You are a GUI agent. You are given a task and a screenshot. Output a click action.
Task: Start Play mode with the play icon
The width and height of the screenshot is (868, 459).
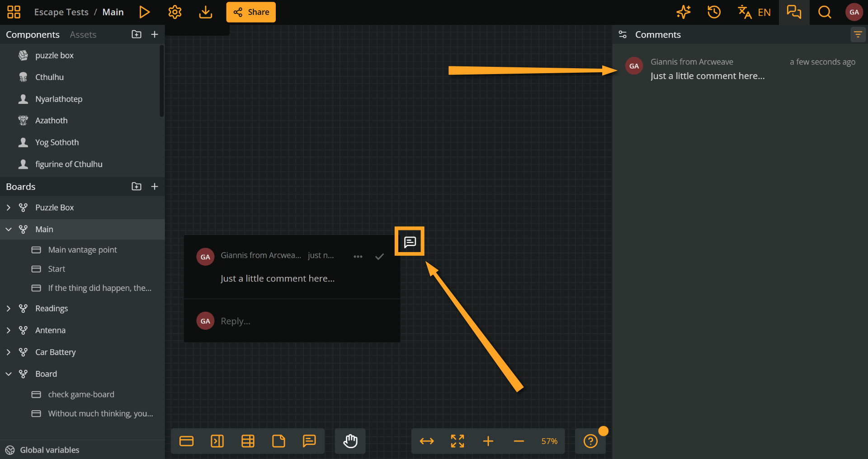pos(144,12)
